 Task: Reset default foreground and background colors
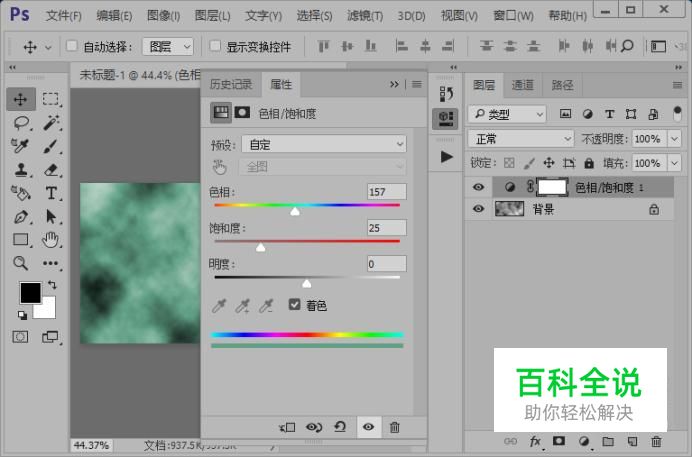click(x=22, y=315)
